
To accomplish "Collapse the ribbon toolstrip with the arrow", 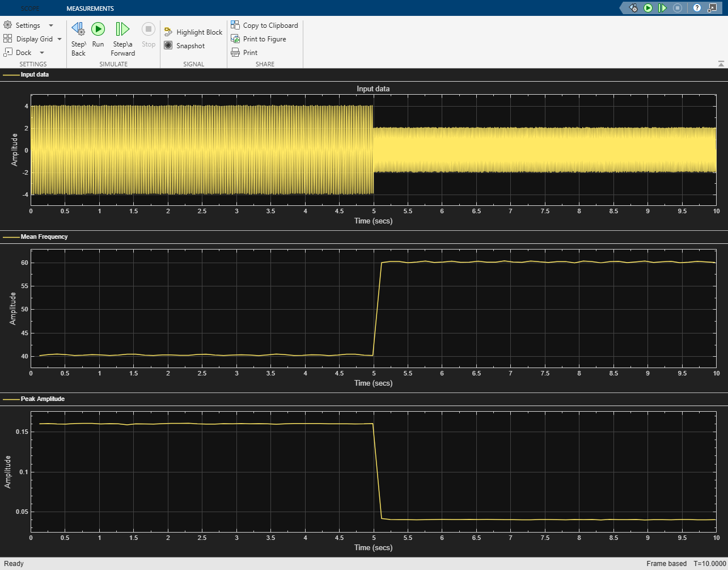I will [721, 64].
